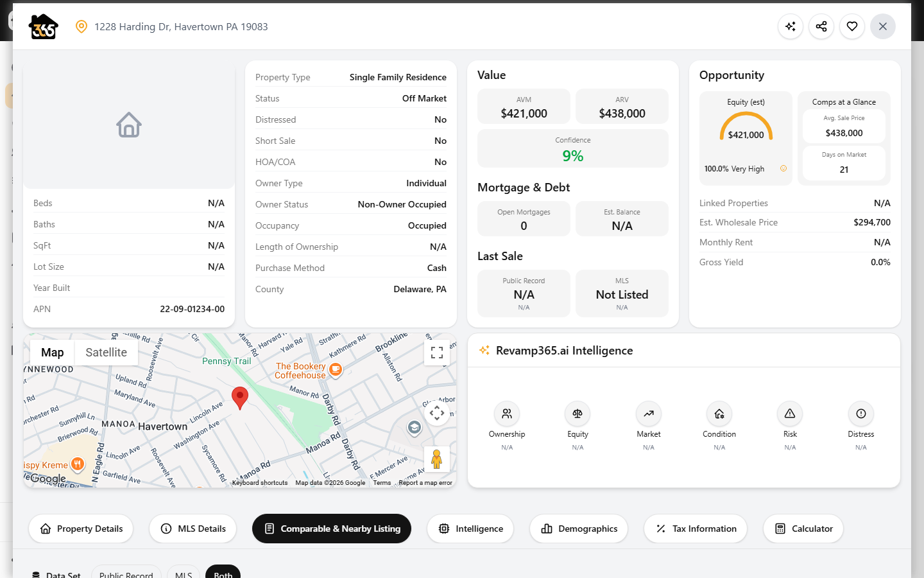Click Delaware, PA county value

(x=420, y=289)
